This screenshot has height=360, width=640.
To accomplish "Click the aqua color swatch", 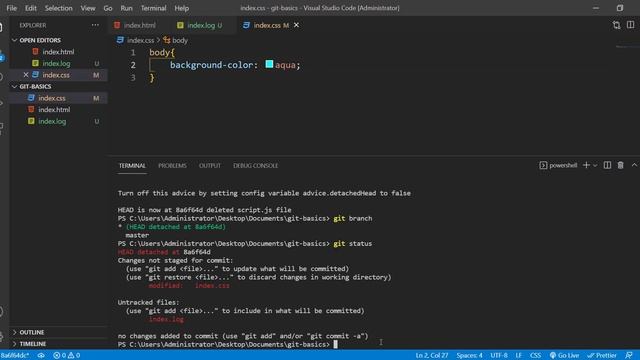I will pyautogui.click(x=269, y=64).
